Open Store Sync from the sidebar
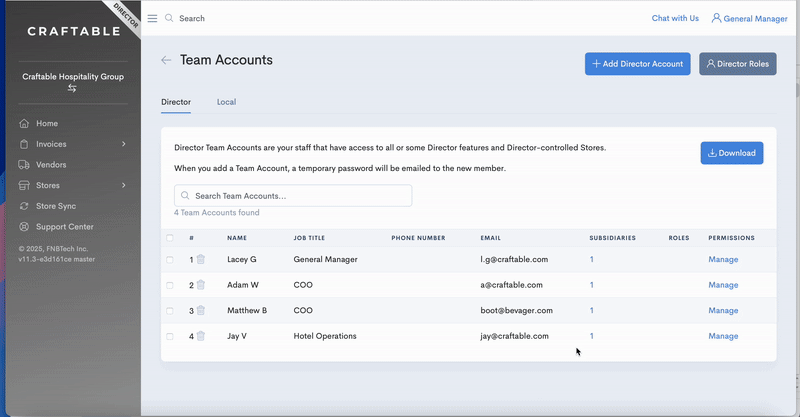The image size is (800, 417). coord(56,206)
